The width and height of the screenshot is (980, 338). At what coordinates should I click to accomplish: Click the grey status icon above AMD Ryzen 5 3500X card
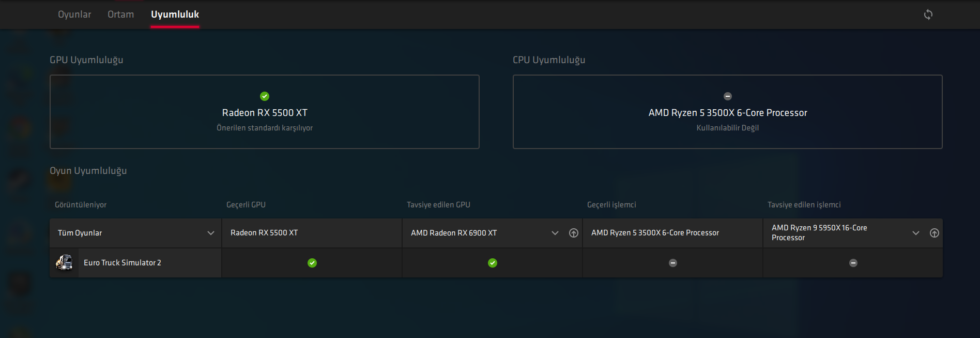728,96
